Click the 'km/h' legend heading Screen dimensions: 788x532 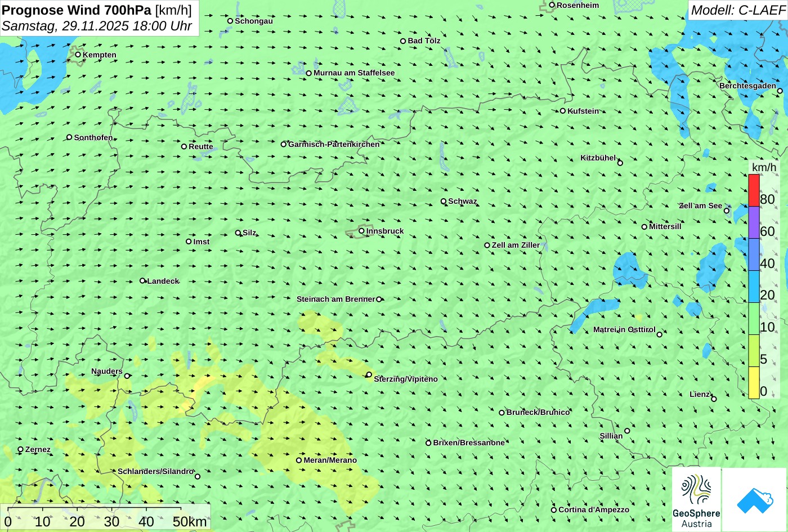click(x=764, y=167)
